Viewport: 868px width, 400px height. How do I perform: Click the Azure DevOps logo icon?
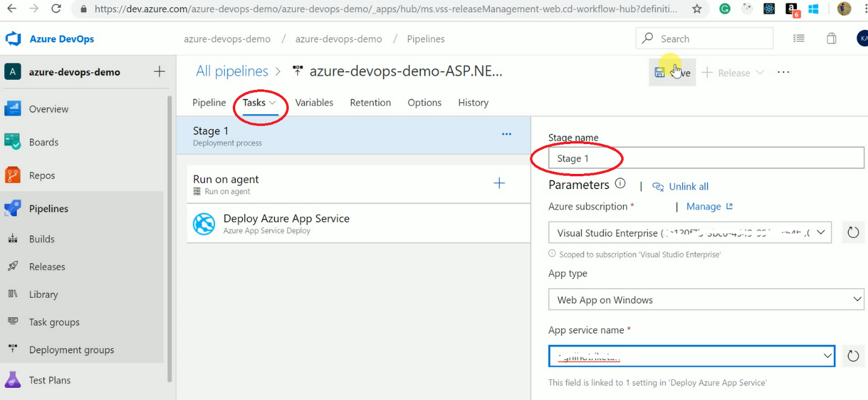click(x=13, y=39)
